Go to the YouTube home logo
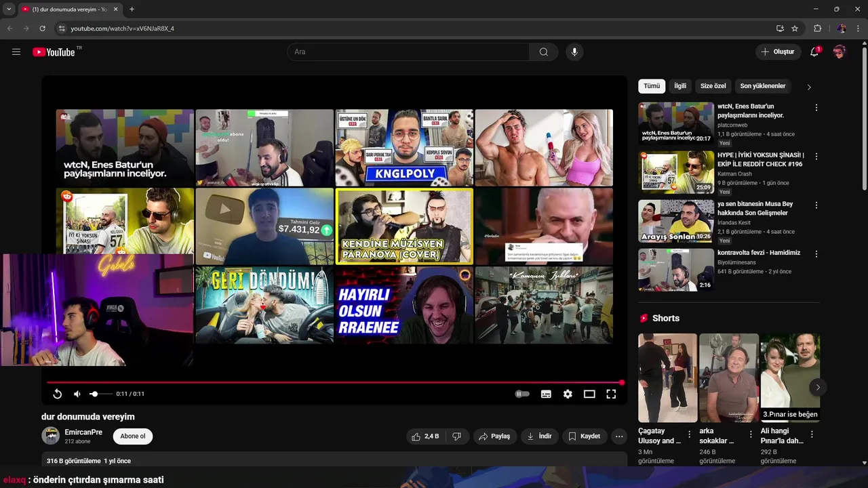This screenshot has width=868, height=488. (54, 52)
